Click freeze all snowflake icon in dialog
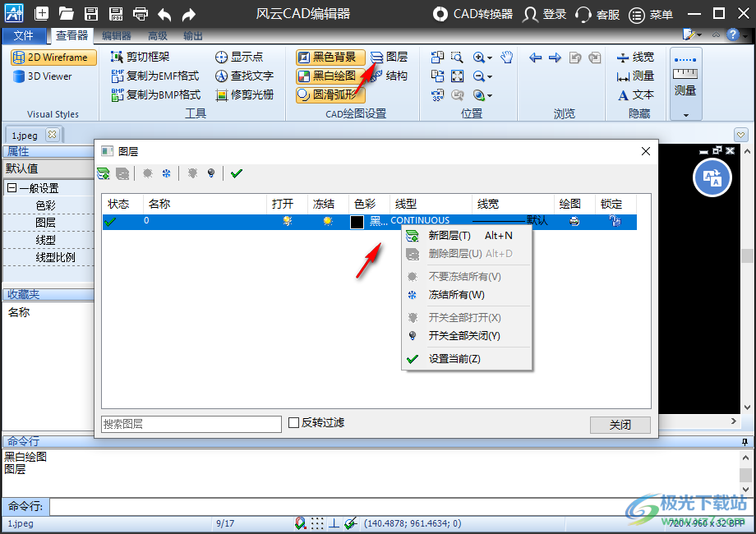This screenshot has width=756, height=534. click(166, 173)
